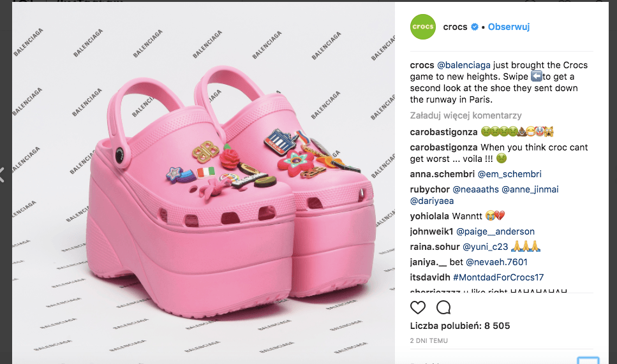Click the heart like icon

coord(417,307)
